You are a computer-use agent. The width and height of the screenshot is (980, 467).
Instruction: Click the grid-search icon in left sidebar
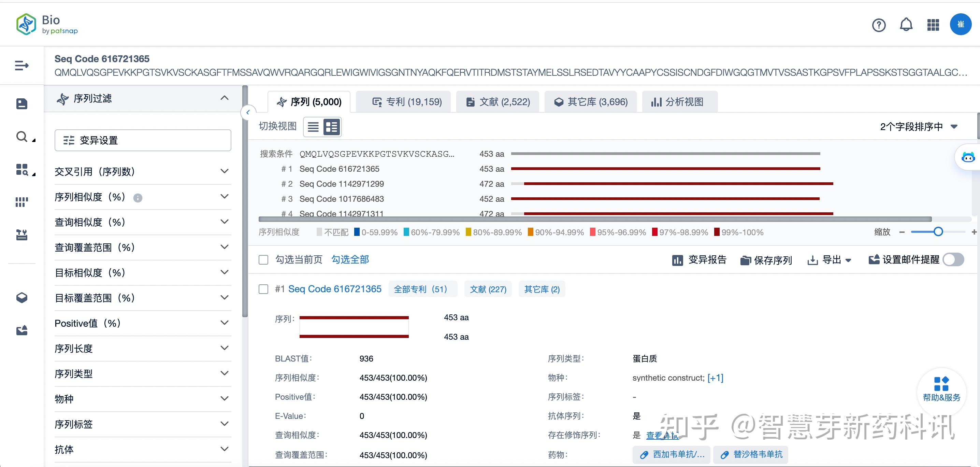(22, 169)
